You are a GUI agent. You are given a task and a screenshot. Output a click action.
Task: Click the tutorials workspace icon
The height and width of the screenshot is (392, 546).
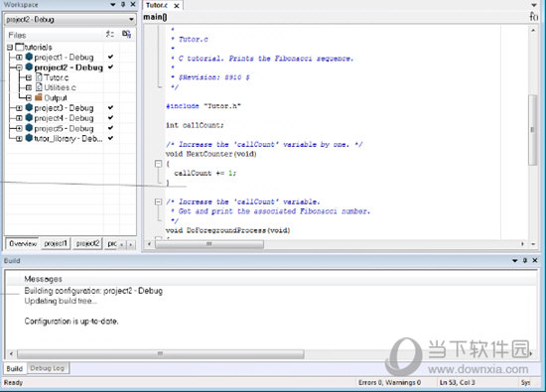(x=20, y=47)
